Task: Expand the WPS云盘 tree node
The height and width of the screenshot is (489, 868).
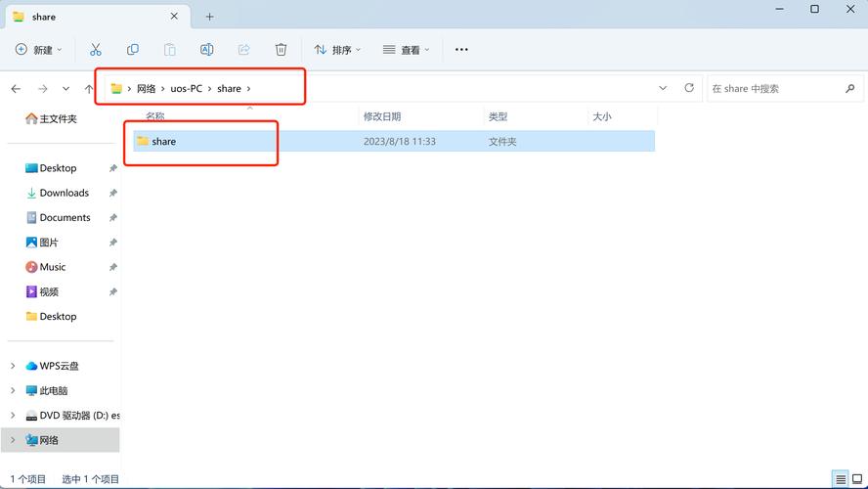Action: point(13,366)
